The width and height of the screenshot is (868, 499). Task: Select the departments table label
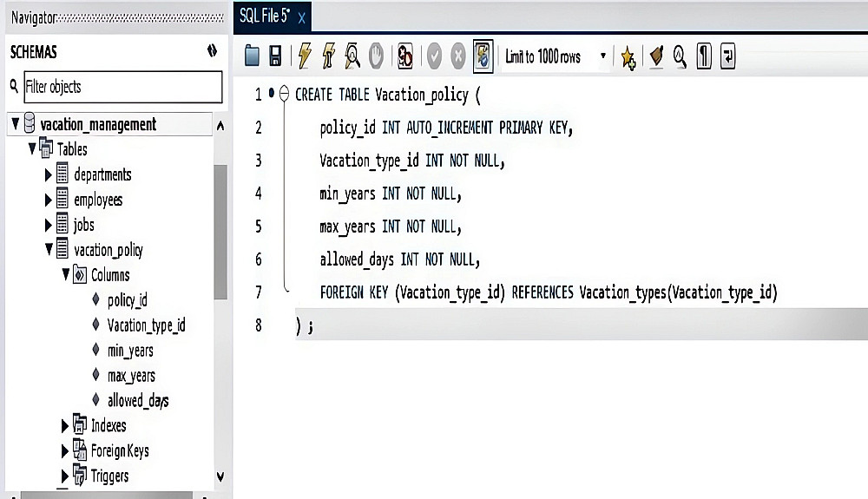click(102, 174)
